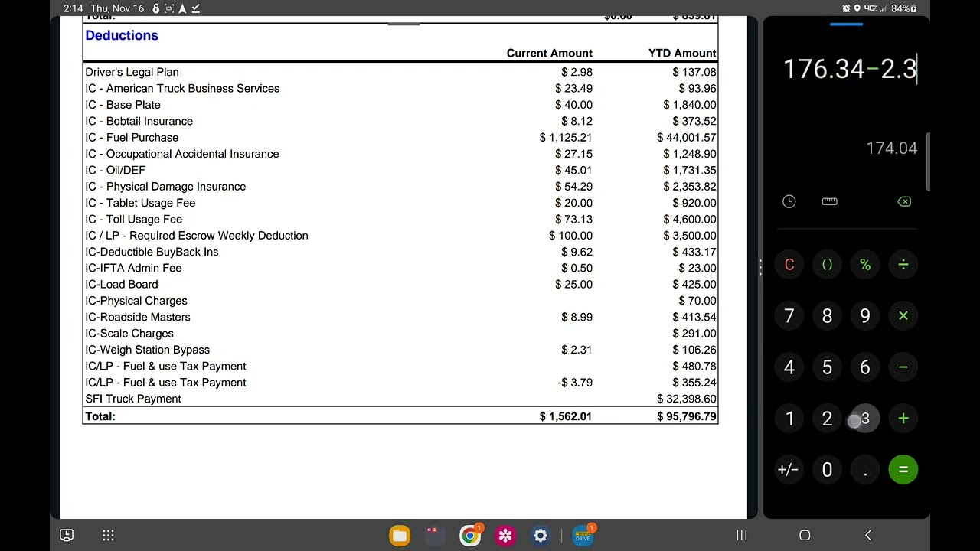Open Settings gear in taskbar
Viewport: 980px width, 551px height.
pos(541,536)
